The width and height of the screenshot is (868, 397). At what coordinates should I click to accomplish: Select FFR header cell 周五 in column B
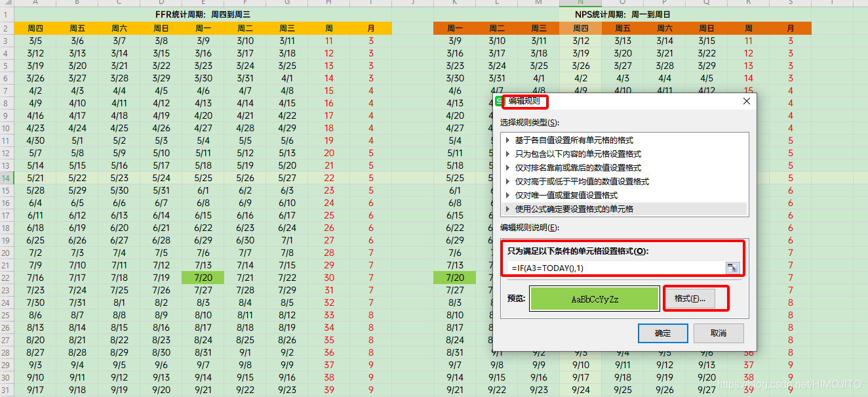pos(77,28)
